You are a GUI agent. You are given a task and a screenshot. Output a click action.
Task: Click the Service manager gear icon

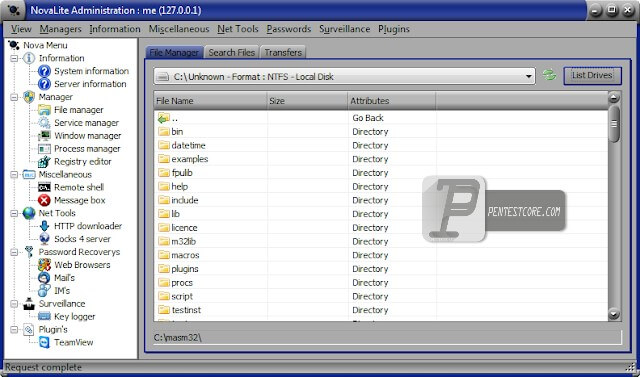[x=44, y=123]
